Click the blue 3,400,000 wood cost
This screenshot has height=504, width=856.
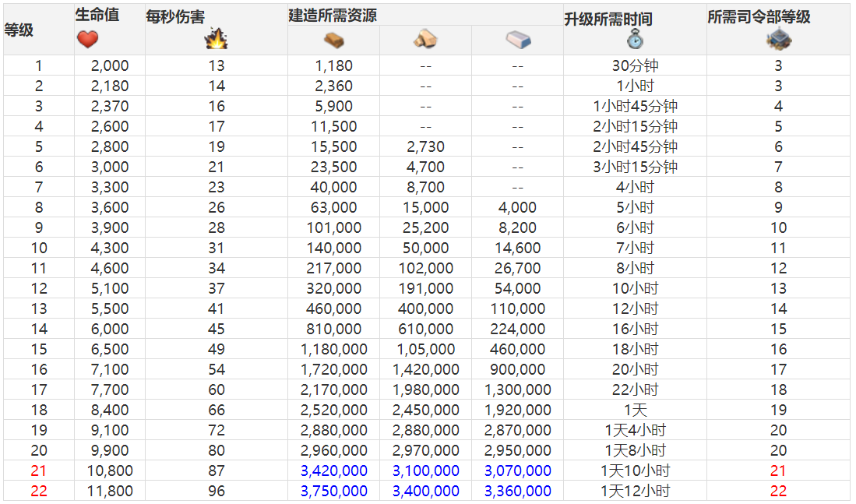pos(425,491)
